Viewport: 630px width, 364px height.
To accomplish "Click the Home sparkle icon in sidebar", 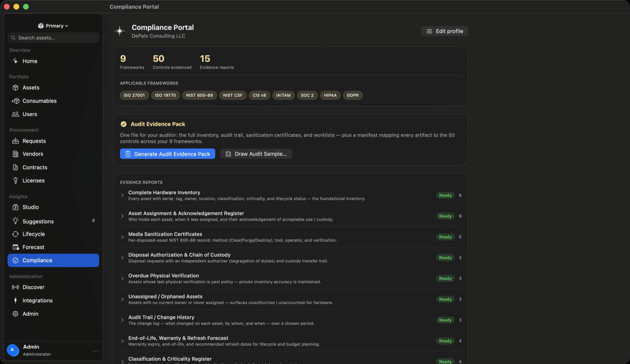I will click(15, 61).
